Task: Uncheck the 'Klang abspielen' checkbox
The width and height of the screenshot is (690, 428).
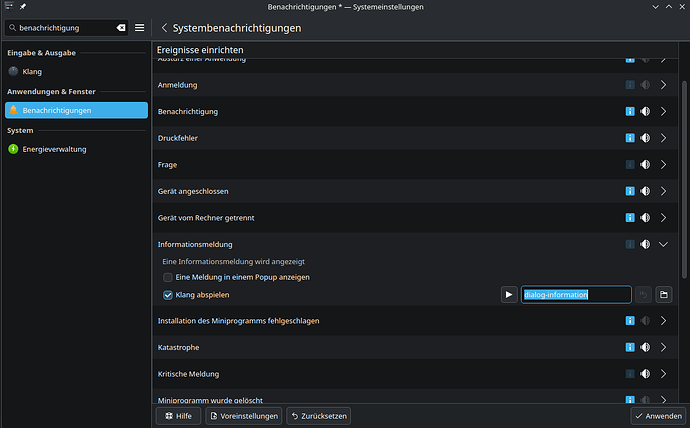Action: pyautogui.click(x=168, y=295)
